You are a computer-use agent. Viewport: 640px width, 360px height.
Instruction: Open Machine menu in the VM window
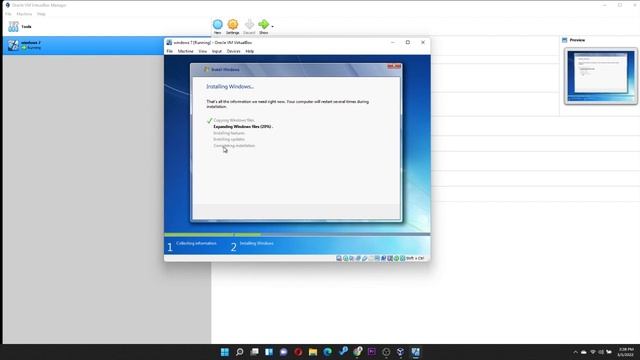pos(185,51)
